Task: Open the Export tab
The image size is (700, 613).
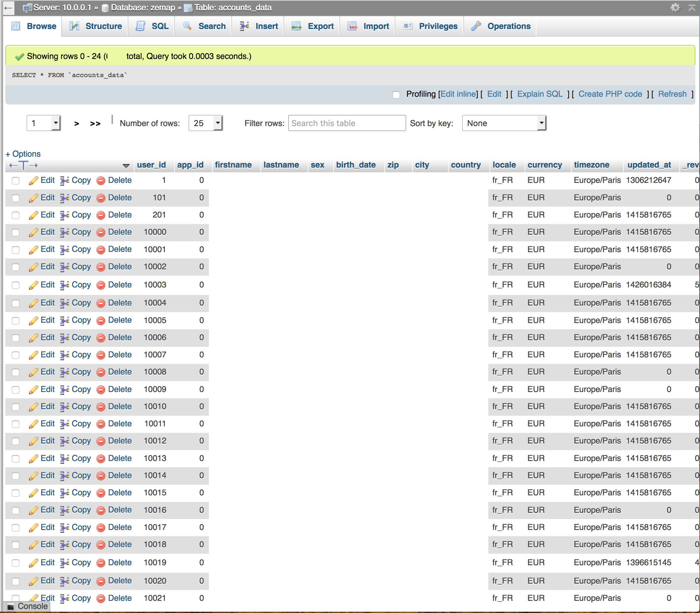Action: click(312, 26)
